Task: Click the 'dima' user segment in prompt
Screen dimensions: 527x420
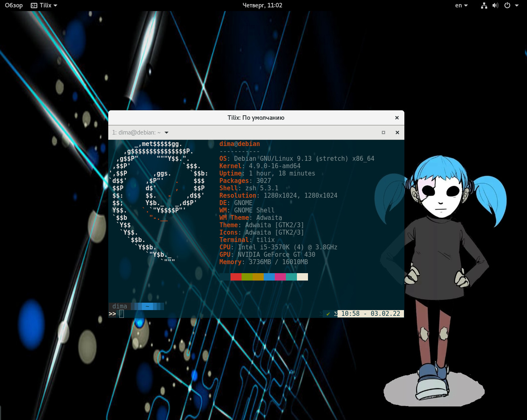Action: (x=119, y=306)
